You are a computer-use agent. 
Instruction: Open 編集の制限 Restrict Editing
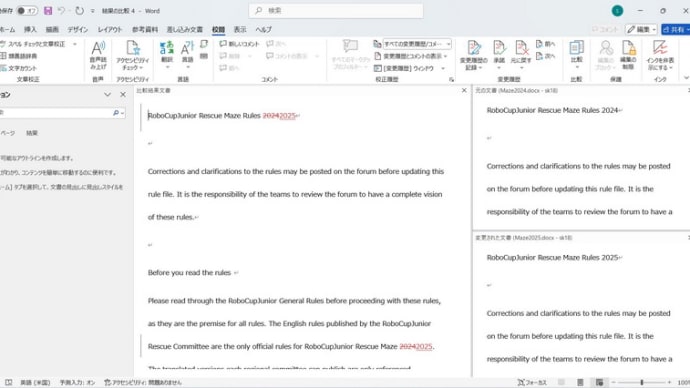628,55
